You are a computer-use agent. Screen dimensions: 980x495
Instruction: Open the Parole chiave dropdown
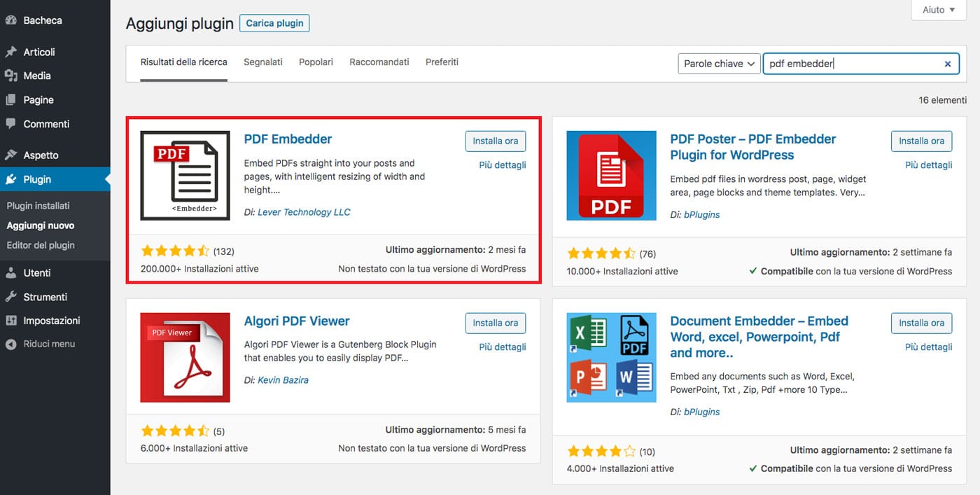coord(719,64)
